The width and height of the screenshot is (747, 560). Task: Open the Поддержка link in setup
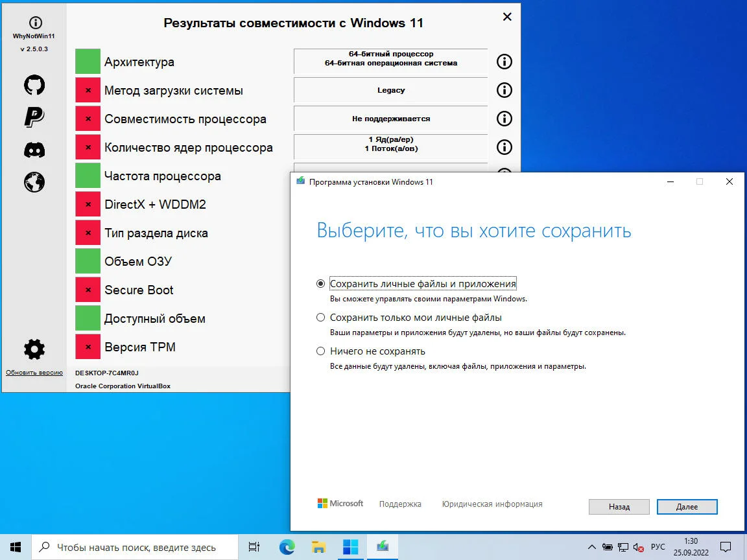pos(400,504)
